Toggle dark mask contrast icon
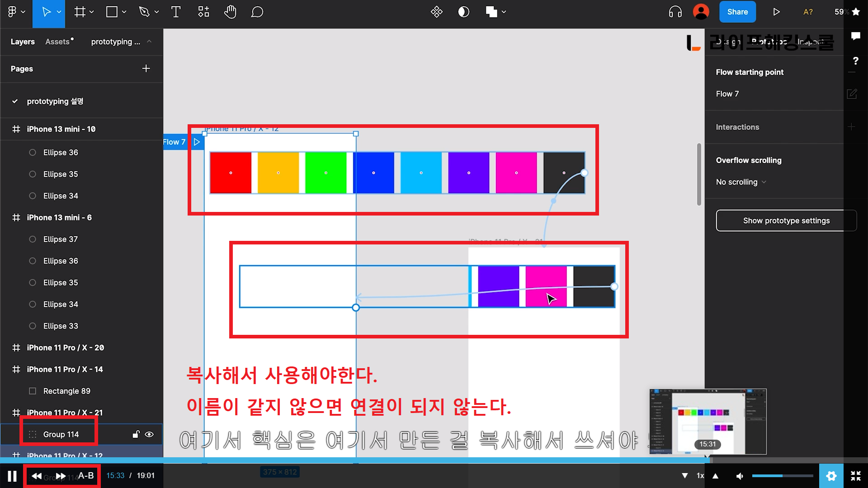 tap(463, 12)
